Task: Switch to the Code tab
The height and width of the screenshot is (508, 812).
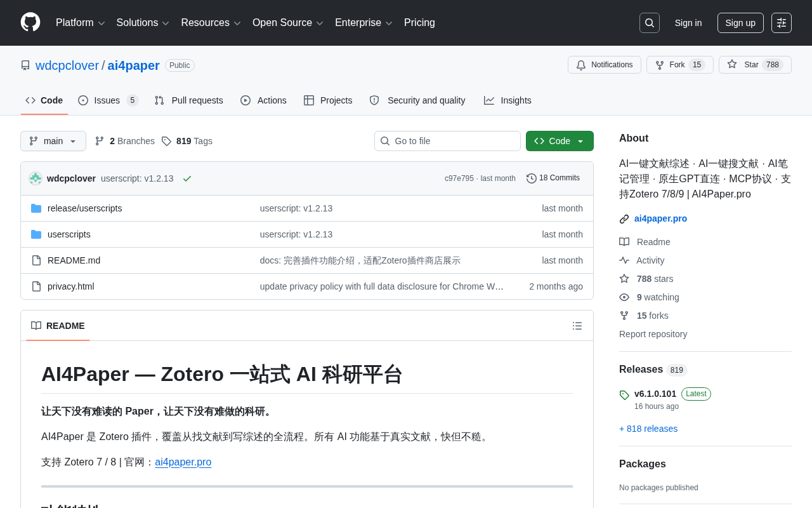Action: [44, 100]
